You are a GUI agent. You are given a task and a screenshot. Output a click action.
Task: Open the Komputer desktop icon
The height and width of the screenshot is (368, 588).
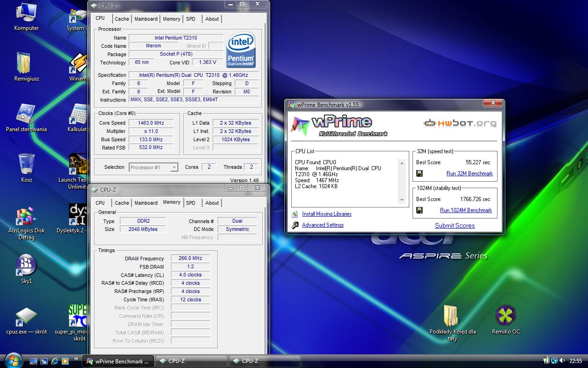27,14
